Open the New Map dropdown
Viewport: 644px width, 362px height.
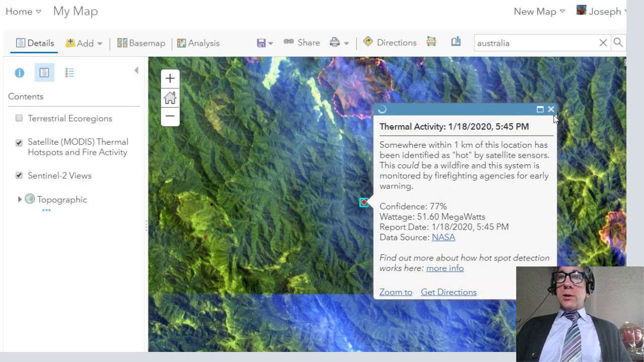click(539, 12)
